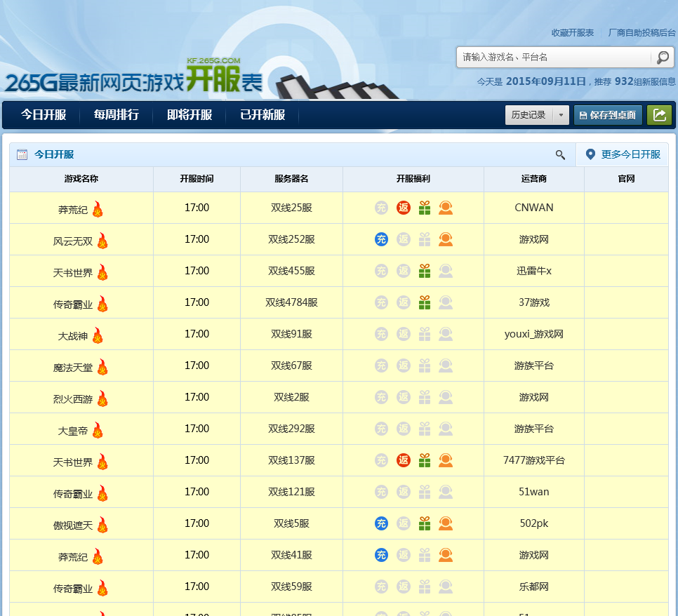Switch to the 每周排行 tab
Viewport: 678px width, 616px height.
point(117,114)
